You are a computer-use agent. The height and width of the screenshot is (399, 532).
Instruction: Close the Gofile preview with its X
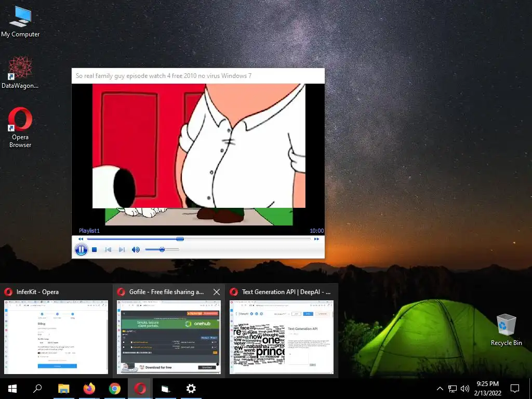[x=217, y=292]
